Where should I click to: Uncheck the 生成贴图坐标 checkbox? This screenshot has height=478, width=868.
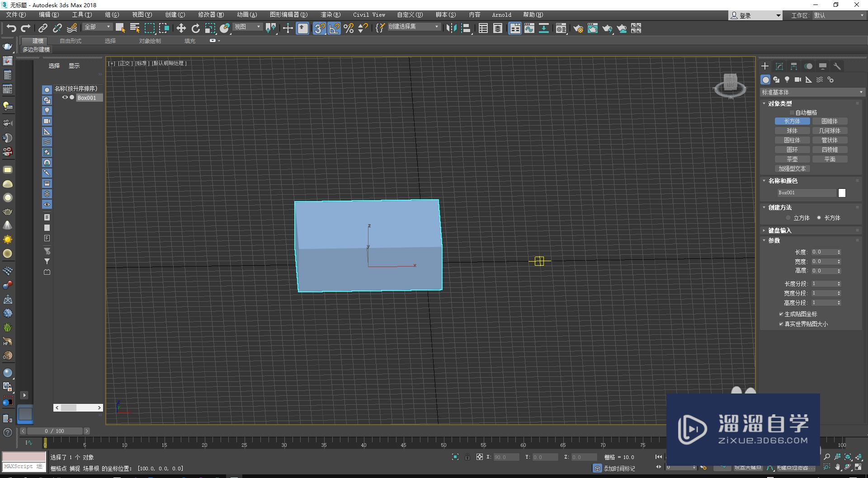[781, 314]
